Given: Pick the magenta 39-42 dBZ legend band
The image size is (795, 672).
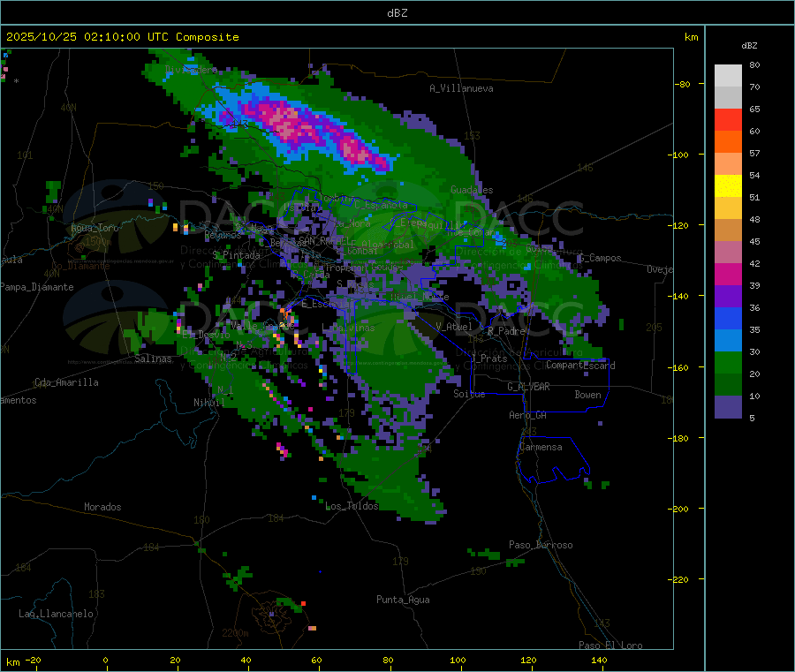Looking at the screenshot, I should click(x=728, y=274).
